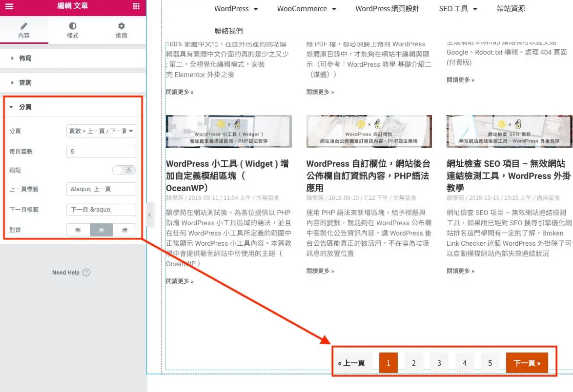Set pagination alignment to center

101,230
